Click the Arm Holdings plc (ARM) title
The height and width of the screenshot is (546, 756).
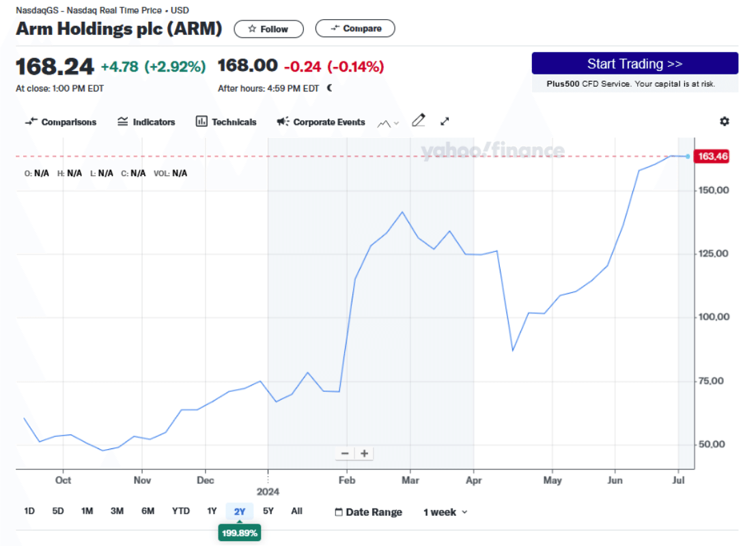click(x=119, y=29)
